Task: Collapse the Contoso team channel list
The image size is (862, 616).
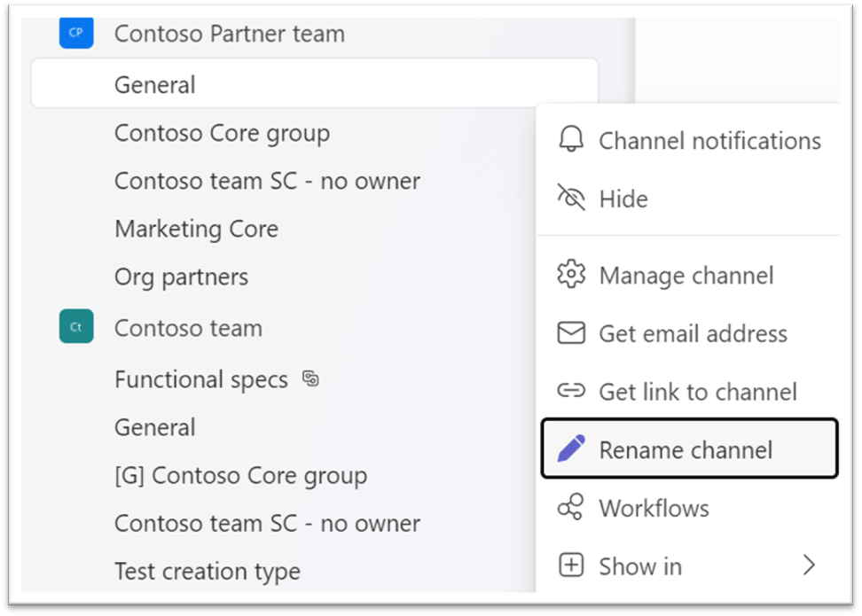Action: click(188, 328)
